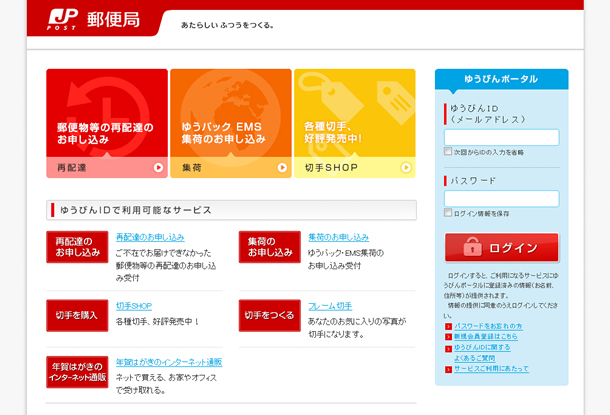Click the red 集荷のお申し込み button
Screen dimensions: 610x415
[270, 247]
